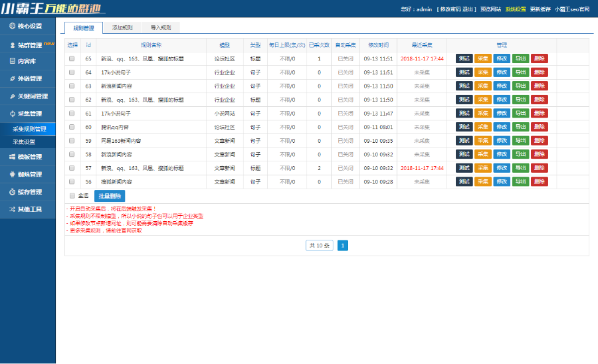Click the shuffle icon next to 其他工具

12,209
